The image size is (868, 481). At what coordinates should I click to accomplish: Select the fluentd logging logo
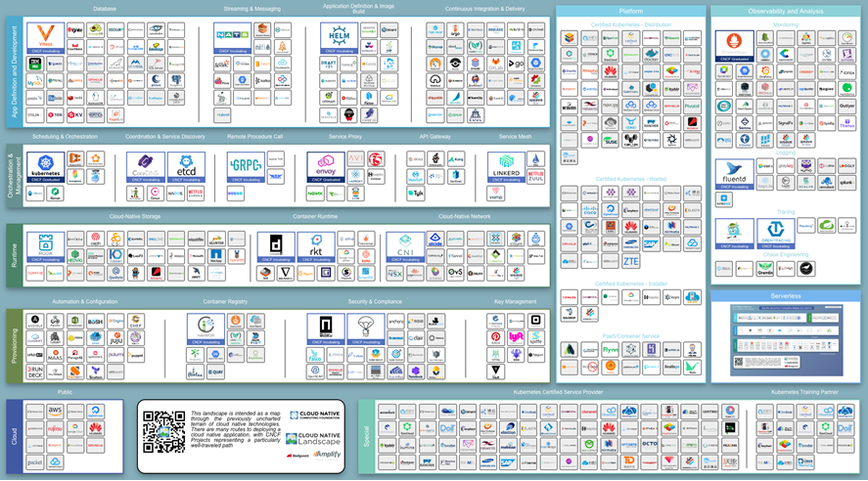pos(734,174)
